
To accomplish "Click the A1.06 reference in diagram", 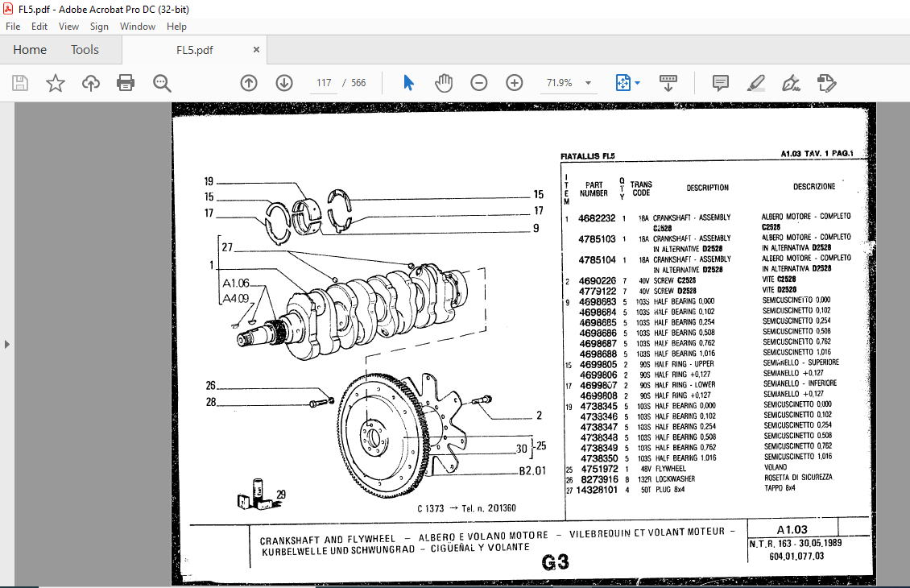I will (x=236, y=284).
